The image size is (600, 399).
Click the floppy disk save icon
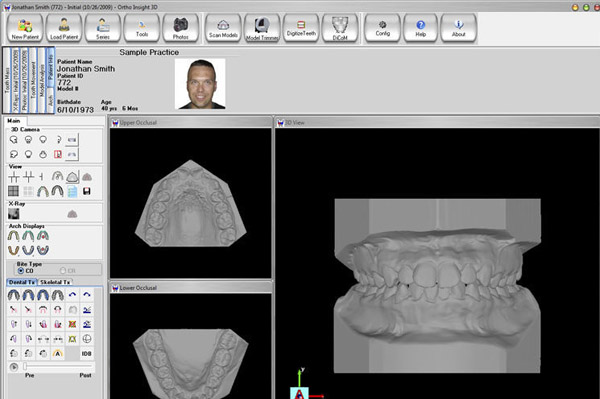pyautogui.click(x=87, y=191)
